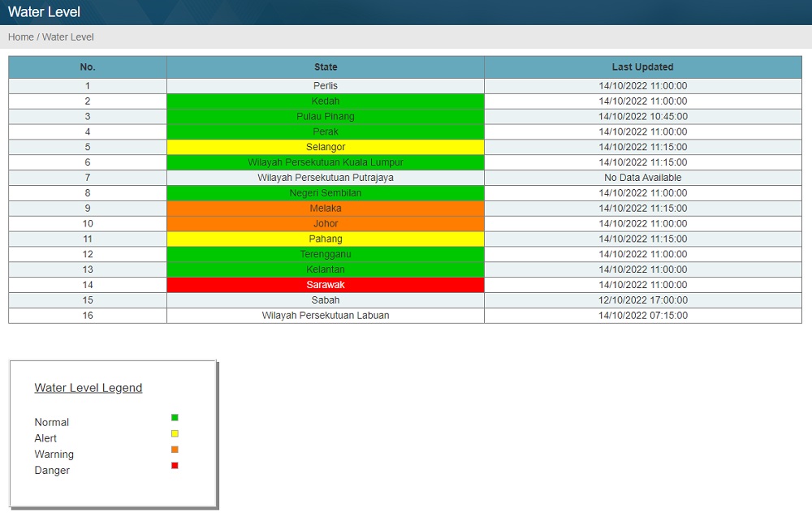Click Labuan's 14/10/2022 07:15:00 timestamp

point(642,316)
